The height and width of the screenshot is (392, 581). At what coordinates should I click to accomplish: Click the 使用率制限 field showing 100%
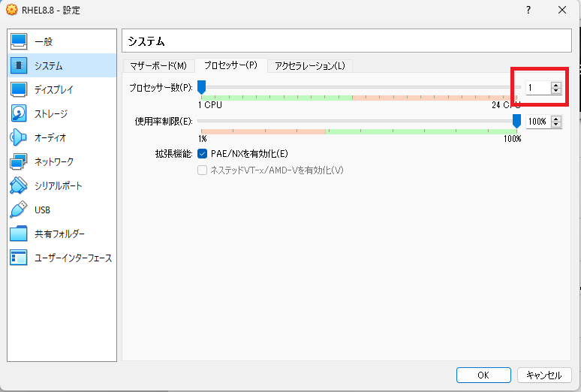[x=538, y=121]
